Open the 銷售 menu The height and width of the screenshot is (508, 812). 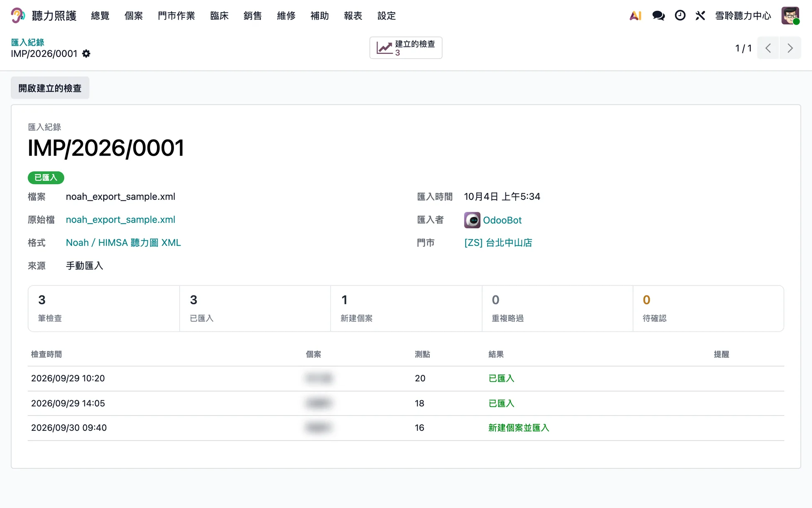coord(253,16)
